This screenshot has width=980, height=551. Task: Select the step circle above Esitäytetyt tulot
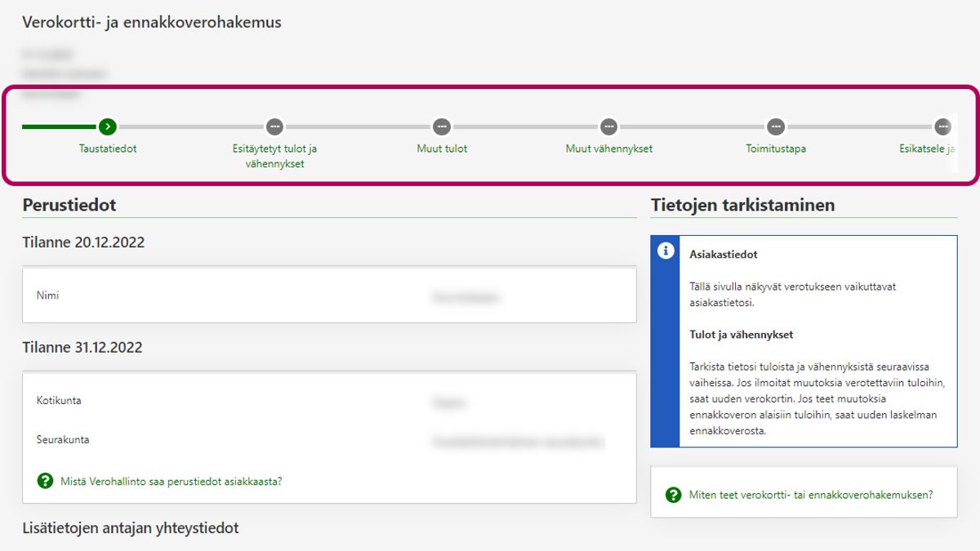(x=274, y=127)
